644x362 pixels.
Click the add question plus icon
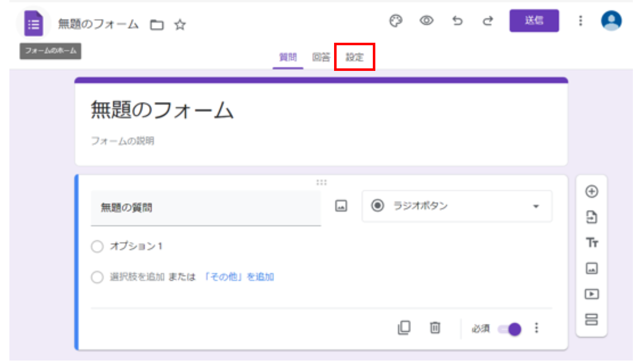[x=592, y=192]
